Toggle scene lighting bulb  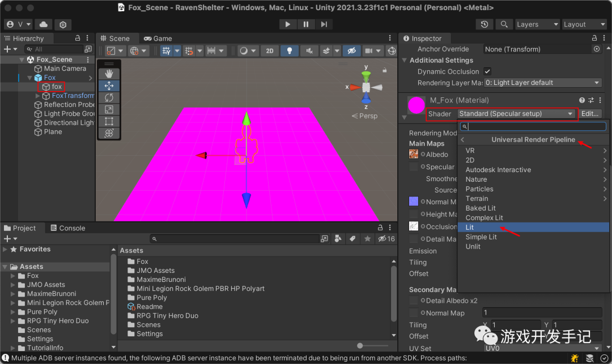(290, 50)
